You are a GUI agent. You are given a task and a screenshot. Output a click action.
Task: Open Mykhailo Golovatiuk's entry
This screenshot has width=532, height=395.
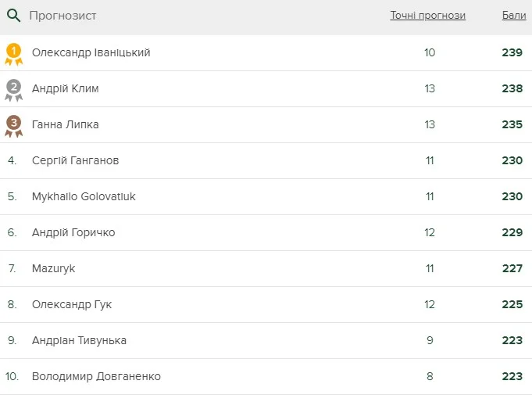point(84,196)
